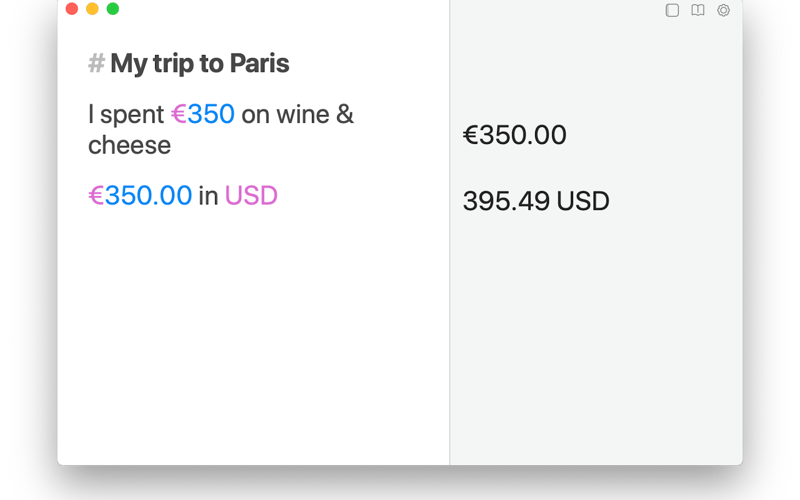Close the window with the red button

(72, 9)
